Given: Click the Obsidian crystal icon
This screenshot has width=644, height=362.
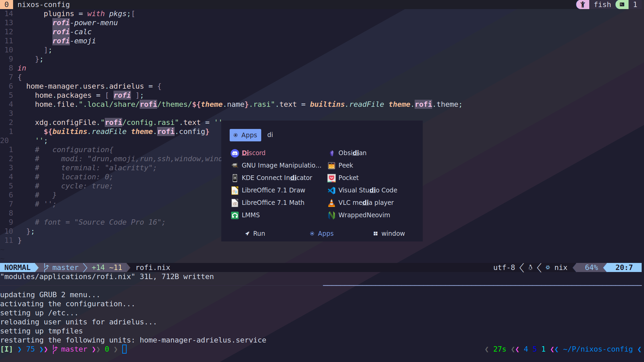Looking at the screenshot, I should [331, 153].
